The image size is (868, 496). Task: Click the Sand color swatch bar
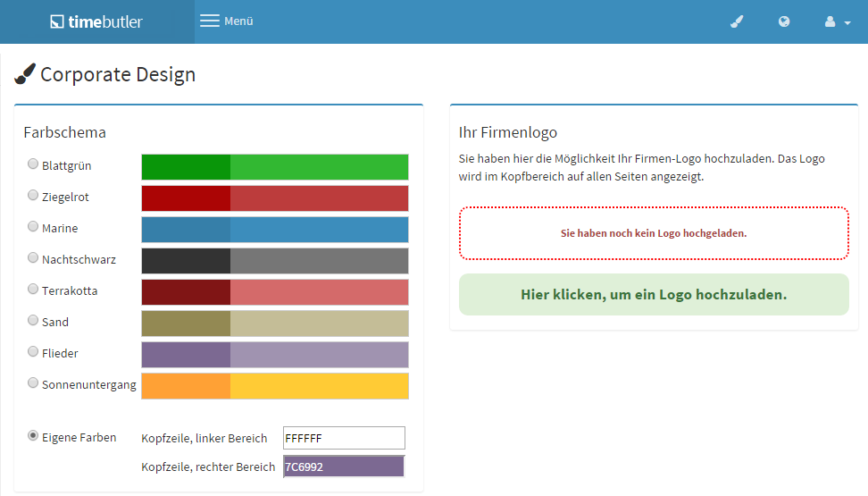pyautogui.click(x=275, y=323)
